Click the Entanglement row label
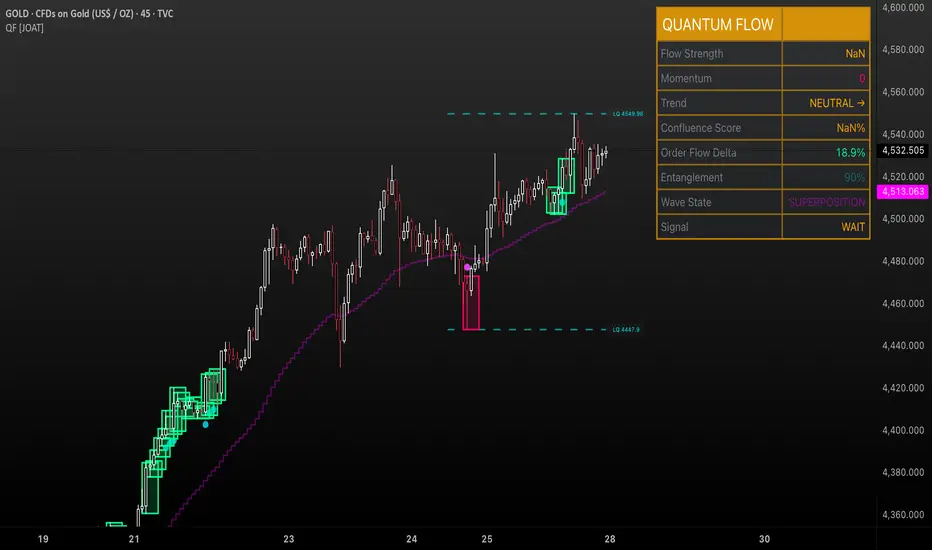Viewport: 932px width, 550px height. (692, 177)
